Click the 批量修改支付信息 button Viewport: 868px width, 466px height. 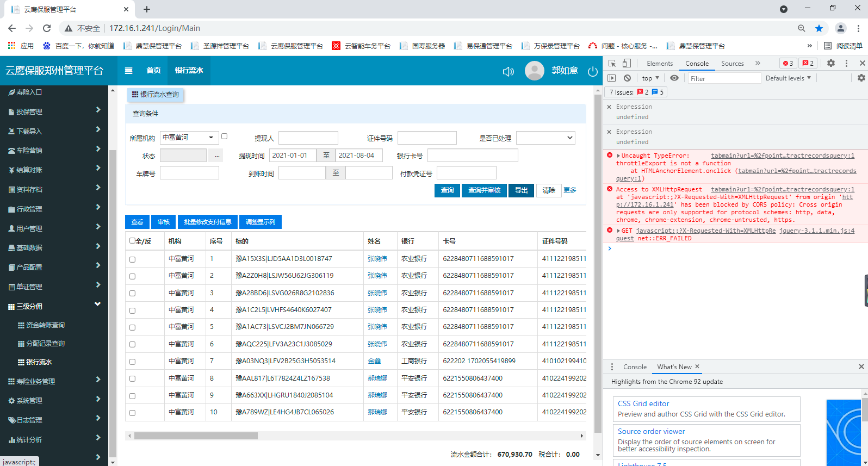207,222
